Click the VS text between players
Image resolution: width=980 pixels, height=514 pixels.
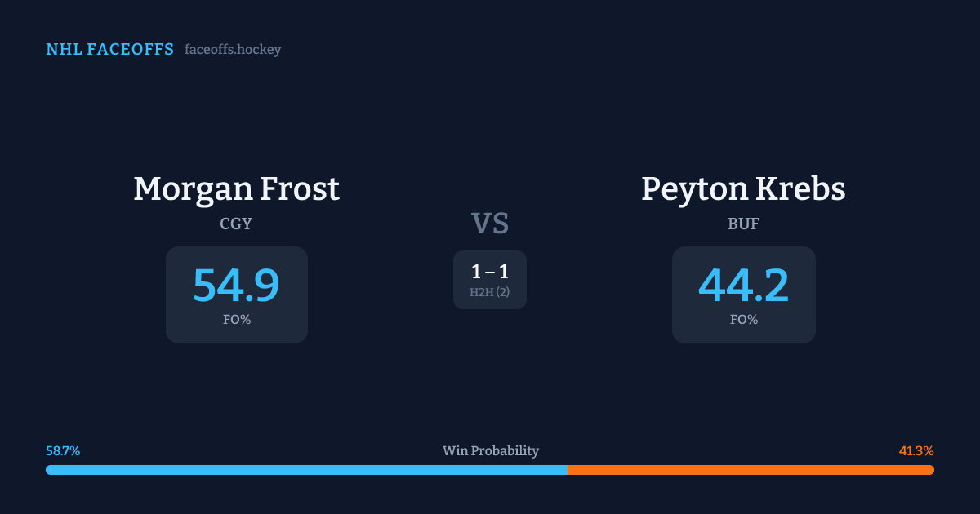490,224
